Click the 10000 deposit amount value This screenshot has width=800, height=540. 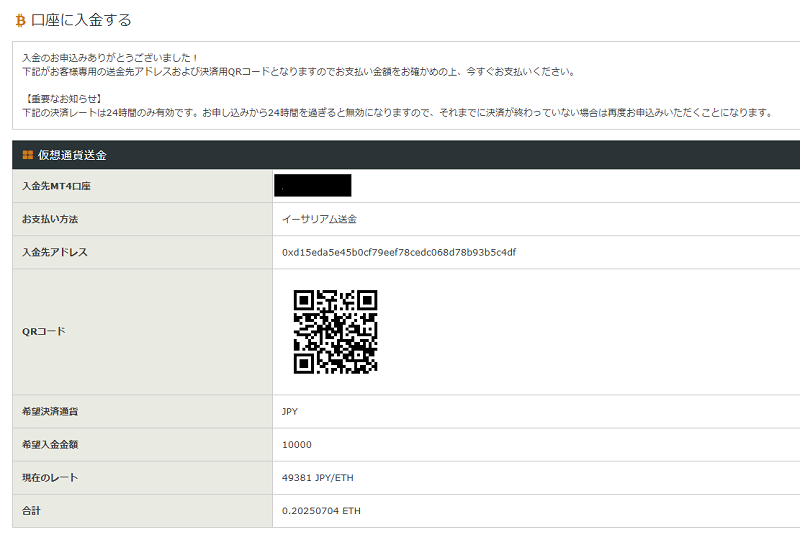[x=296, y=445]
